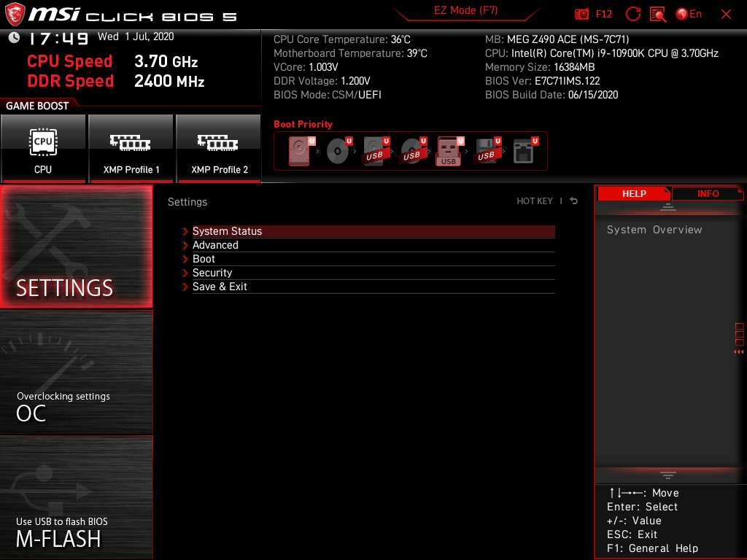Switch to EZ Mode

(x=465, y=9)
